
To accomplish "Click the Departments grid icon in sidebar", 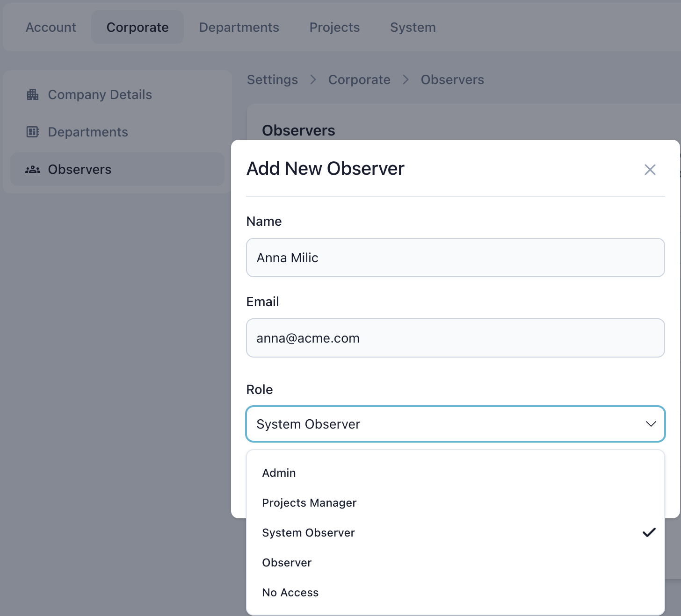I will [x=32, y=132].
